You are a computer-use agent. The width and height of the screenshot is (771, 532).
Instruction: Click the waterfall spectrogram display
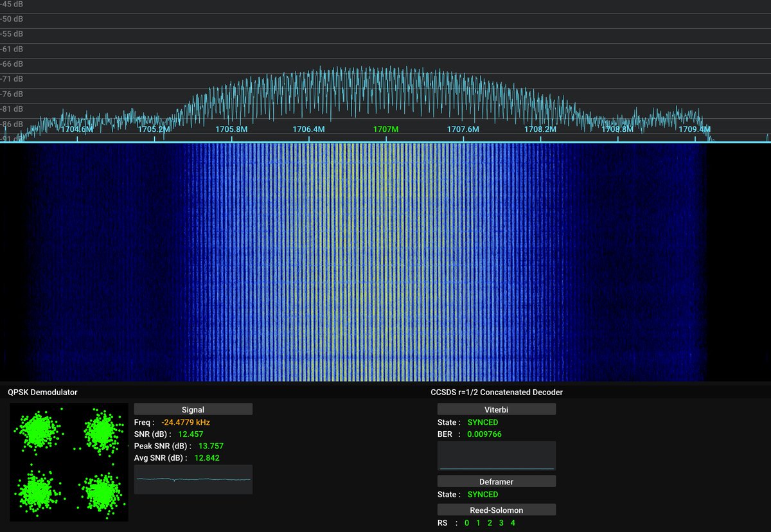[385, 262]
